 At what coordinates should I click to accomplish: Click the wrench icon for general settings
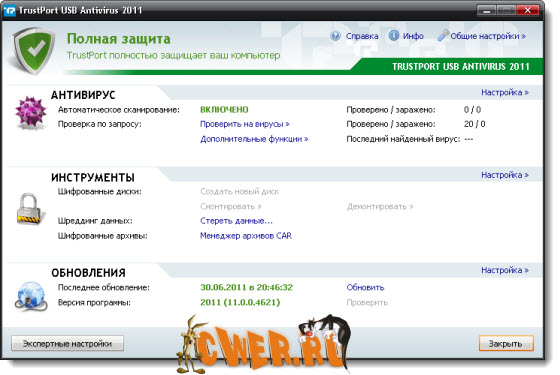(x=443, y=35)
